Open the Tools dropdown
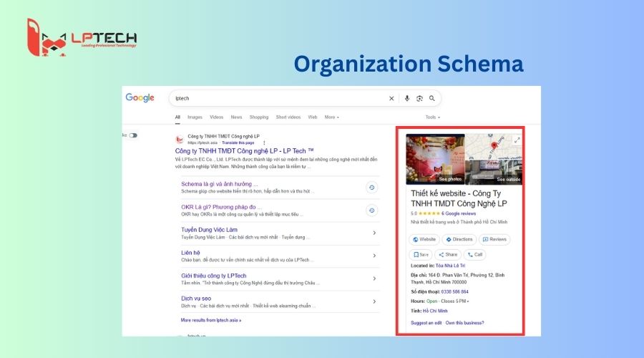Image resolution: width=644 pixels, height=358 pixels. [x=432, y=117]
